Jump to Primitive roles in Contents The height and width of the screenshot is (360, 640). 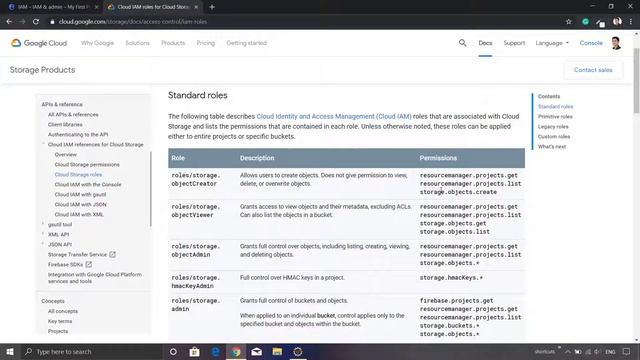555,116
